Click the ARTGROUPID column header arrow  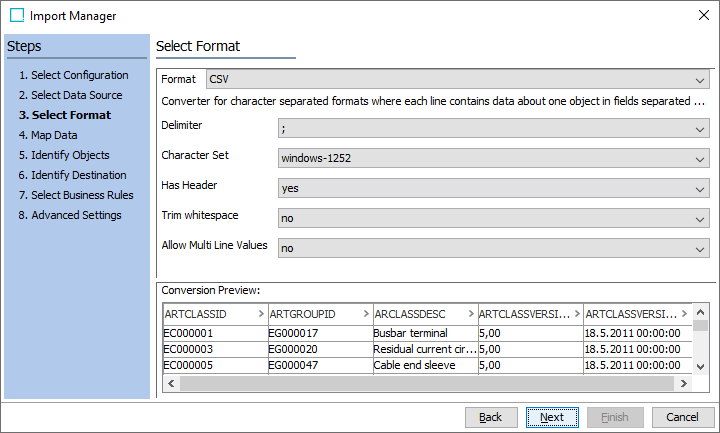pyautogui.click(x=362, y=314)
